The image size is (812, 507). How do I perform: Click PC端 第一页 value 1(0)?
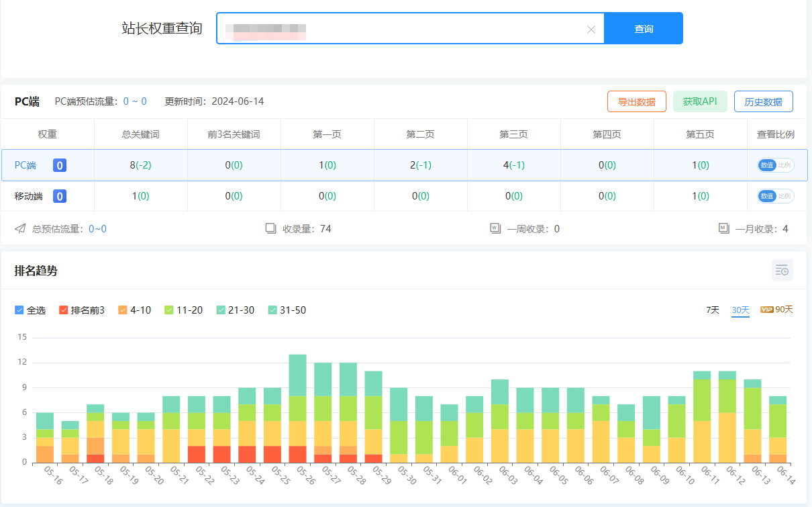point(327,165)
